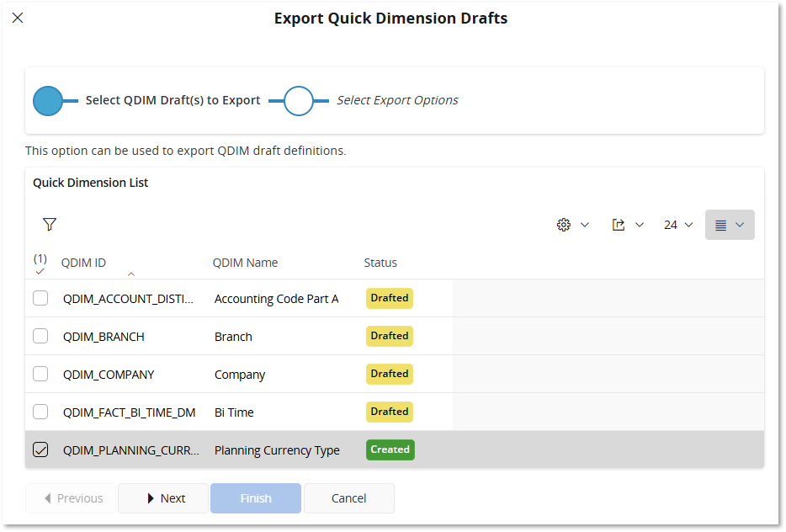The image size is (786, 532).
Task: Close the Export Quick Dimension Drafts dialog
Action: point(18,18)
